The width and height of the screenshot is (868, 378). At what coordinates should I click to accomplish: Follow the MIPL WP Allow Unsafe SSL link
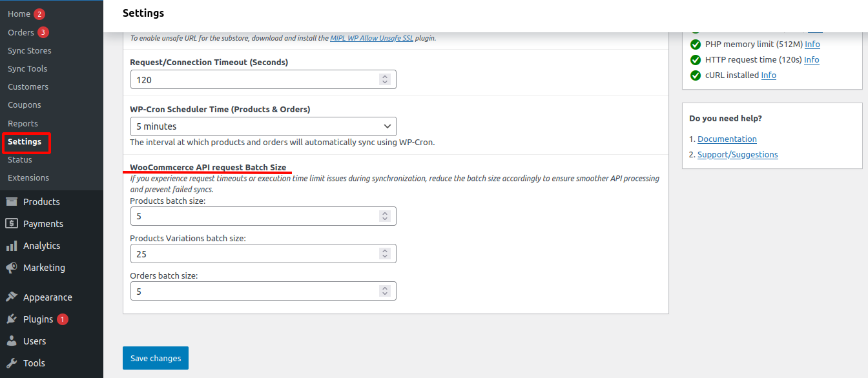click(x=371, y=38)
